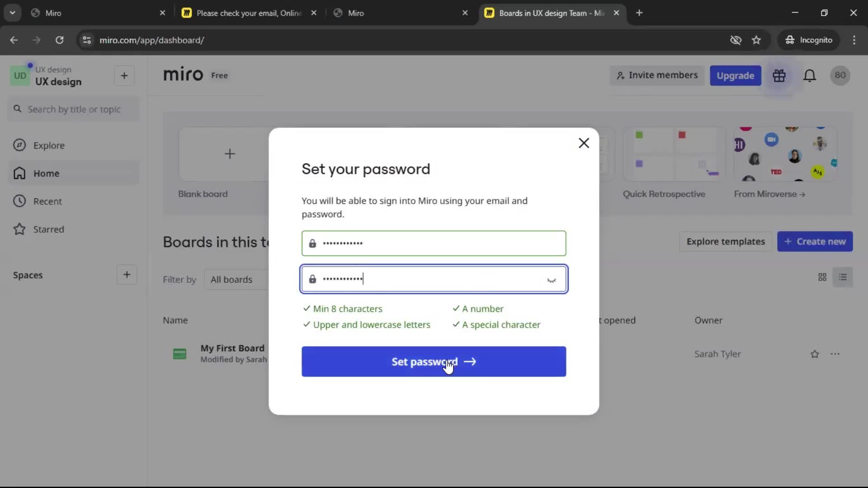Click the My First Board green icon
Screen dimensions: 868x488
(x=179, y=354)
